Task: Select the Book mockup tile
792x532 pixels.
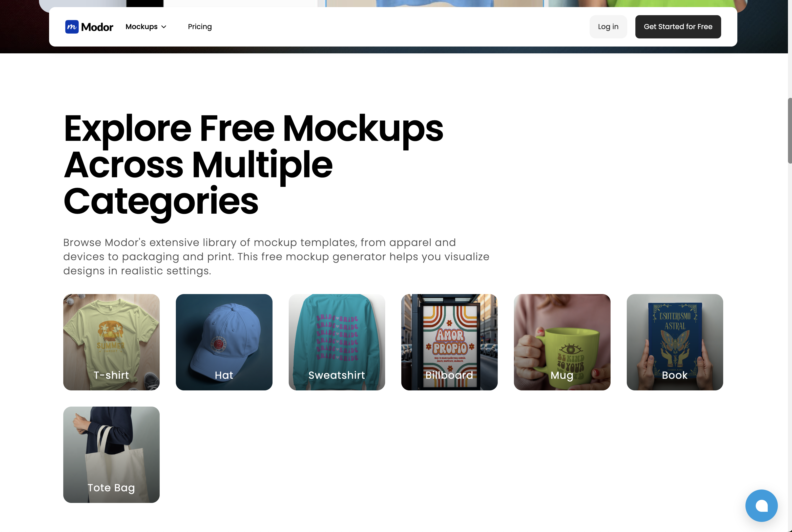Action: click(675, 342)
